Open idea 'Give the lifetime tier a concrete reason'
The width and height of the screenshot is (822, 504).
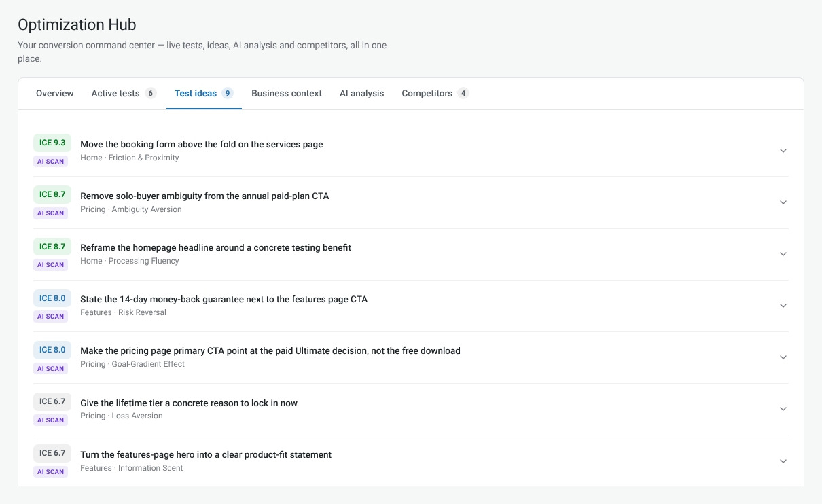click(x=189, y=403)
